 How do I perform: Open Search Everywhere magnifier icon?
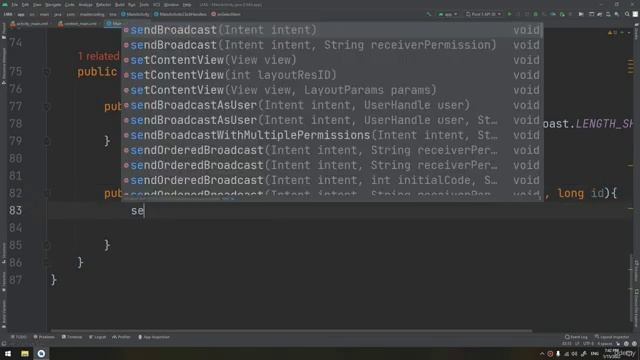point(627,14)
